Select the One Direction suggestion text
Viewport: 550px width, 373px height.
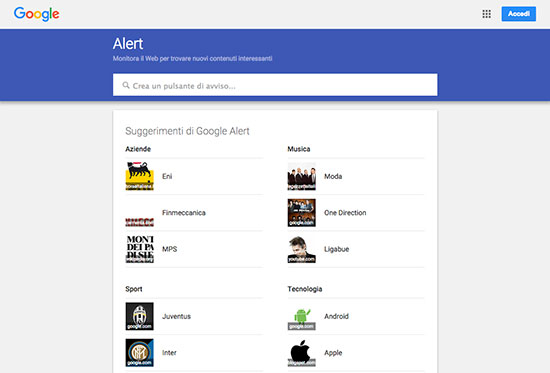click(345, 213)
